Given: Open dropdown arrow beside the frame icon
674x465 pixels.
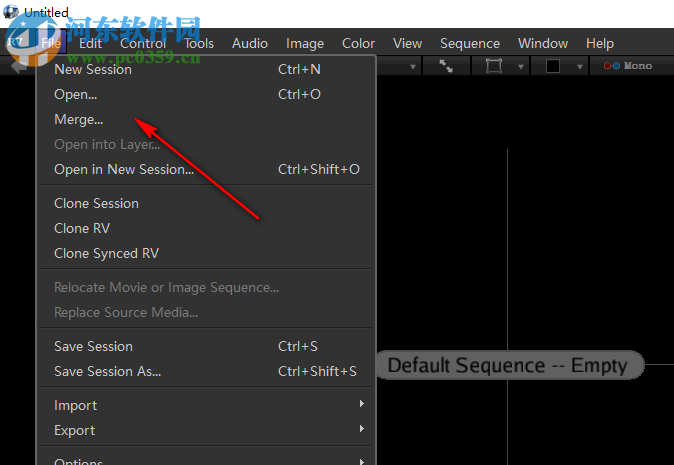Looking at the screenshot, I should point(521,67).
